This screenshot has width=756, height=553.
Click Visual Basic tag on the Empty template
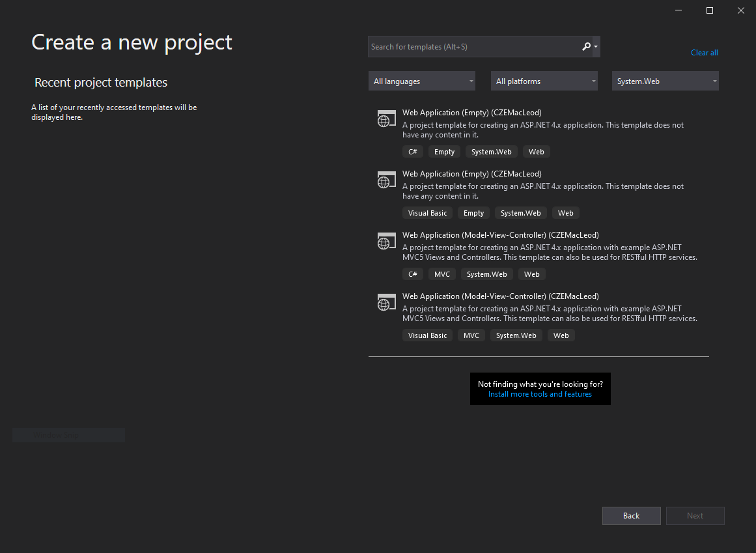427,213
